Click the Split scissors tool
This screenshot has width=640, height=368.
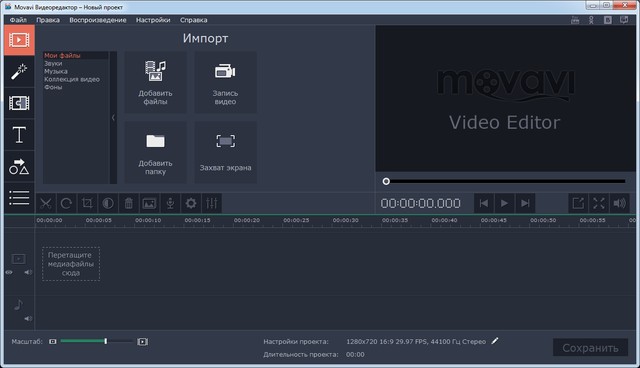[x=46, y=203]
